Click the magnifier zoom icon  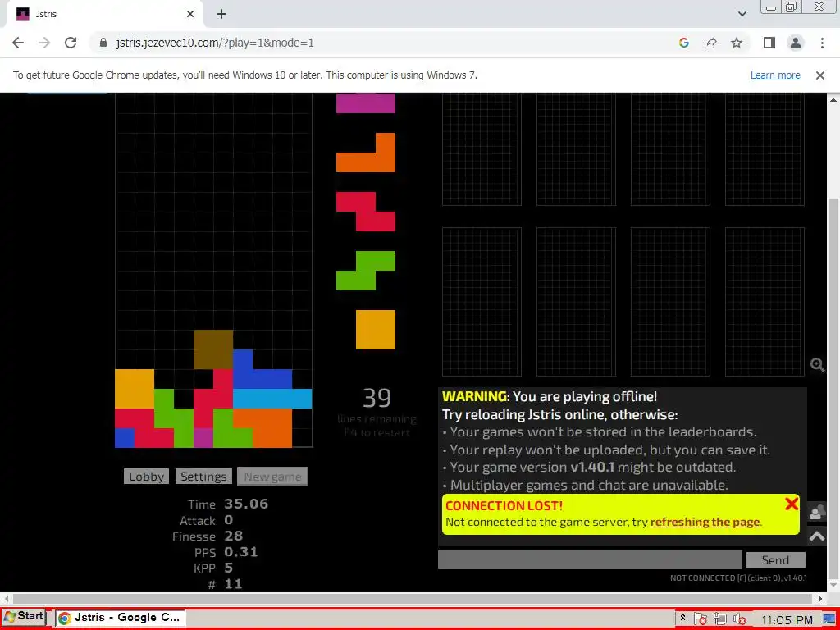pos(817,365)
